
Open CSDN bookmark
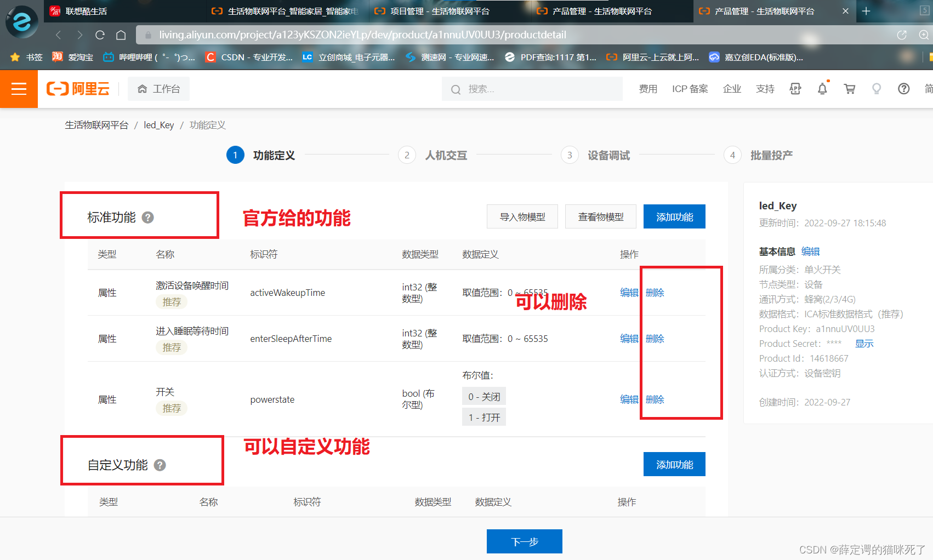(249, 57)
